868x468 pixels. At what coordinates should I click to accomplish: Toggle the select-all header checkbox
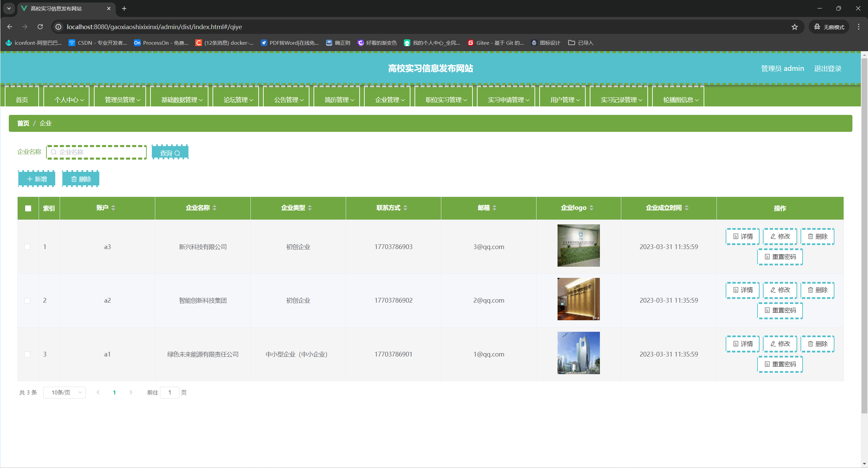28,208
